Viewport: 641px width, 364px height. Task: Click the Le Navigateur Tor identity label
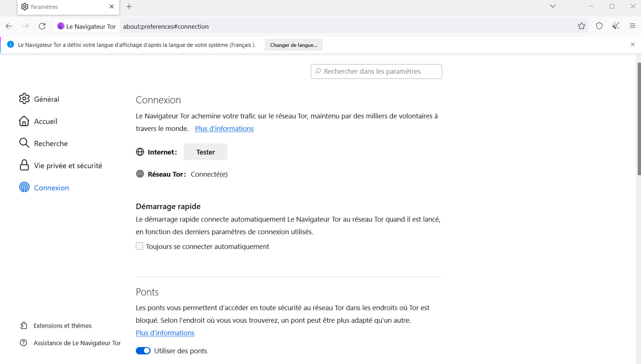91,26
